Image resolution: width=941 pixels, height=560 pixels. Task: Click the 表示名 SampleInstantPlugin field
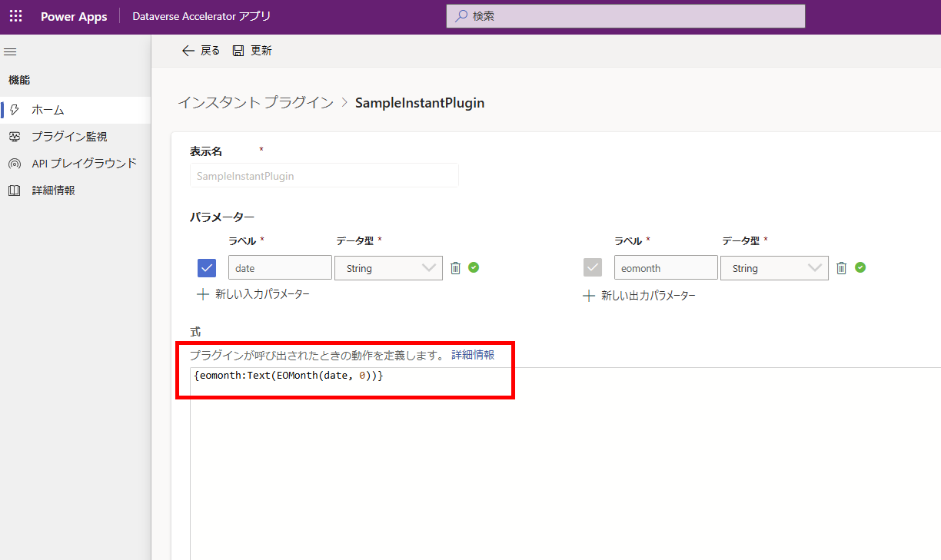pos(324,175)
